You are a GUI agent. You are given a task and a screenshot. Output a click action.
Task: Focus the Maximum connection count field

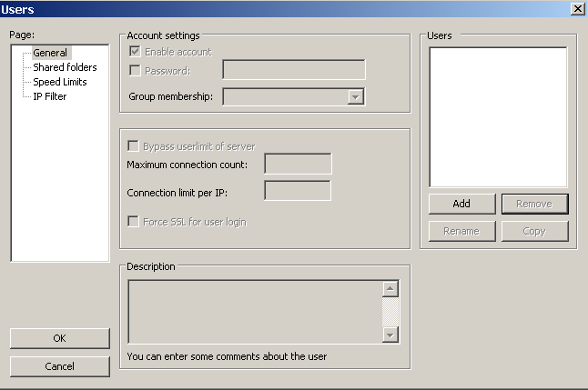(x=298, y=164)
